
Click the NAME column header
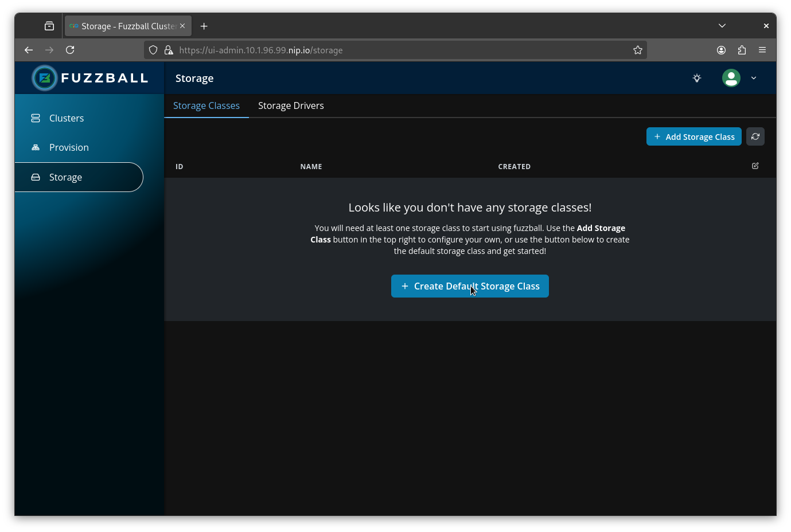[311, 167]
